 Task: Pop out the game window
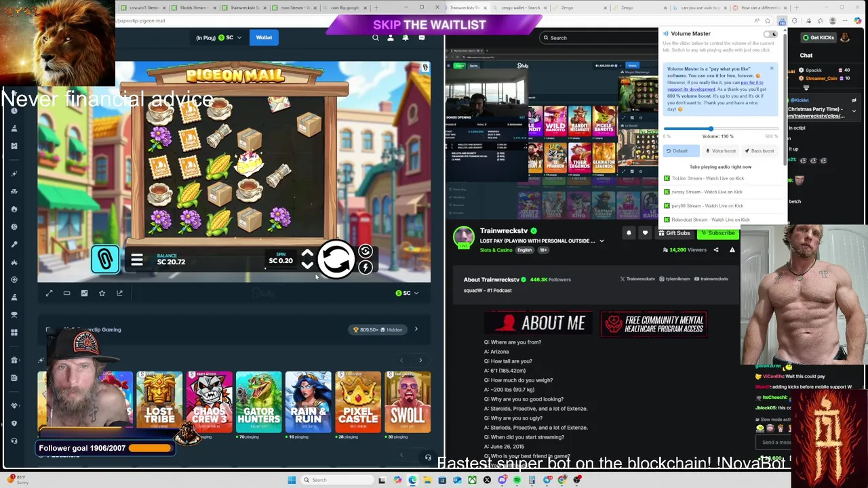(119, 293)
